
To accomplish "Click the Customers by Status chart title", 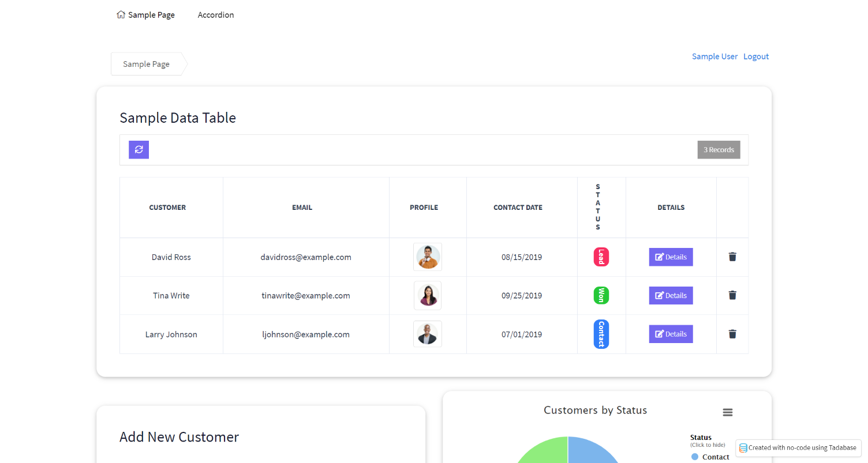I will [x=595, y=411].
